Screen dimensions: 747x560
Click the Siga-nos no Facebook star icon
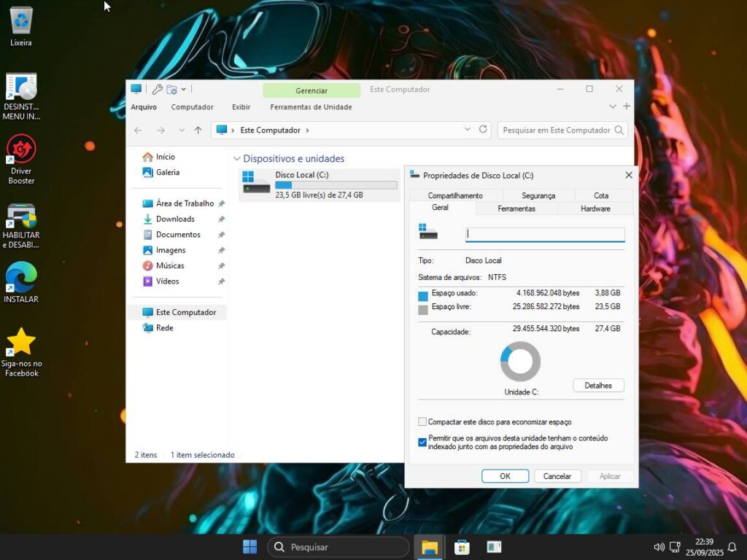click(x=21, y=342)
